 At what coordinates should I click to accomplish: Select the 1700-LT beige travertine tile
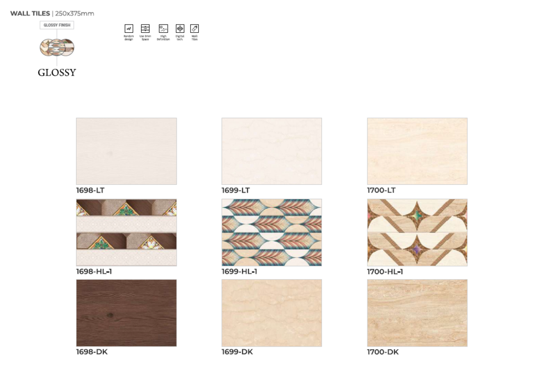coord(417,151)
